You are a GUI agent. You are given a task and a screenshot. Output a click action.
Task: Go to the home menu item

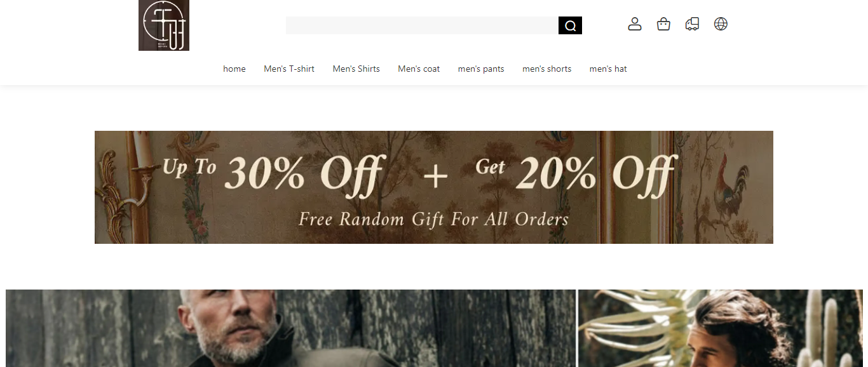click(x=234, y=69)
